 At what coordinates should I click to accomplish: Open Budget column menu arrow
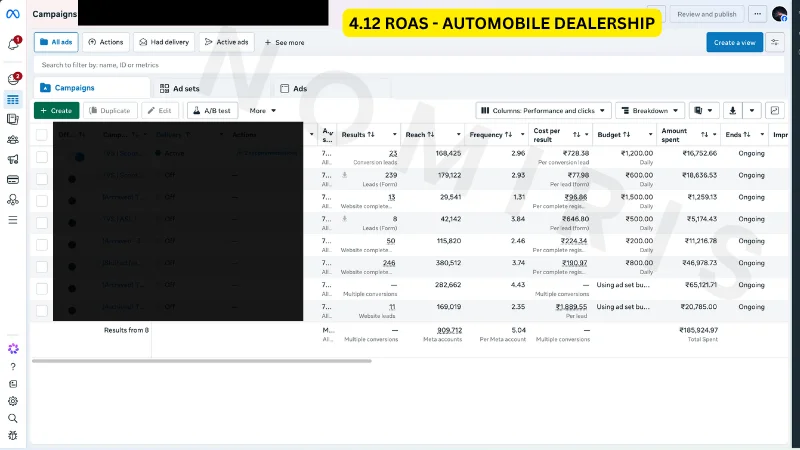tap(650, 135)
